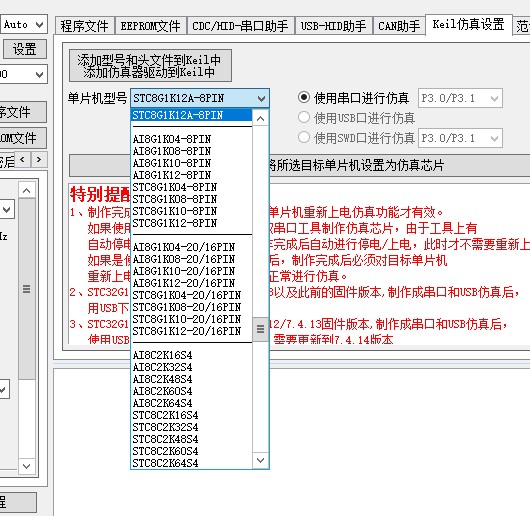Screen dimensions: 530x516
Task: Open the 单片机型号 combo box STC8G1K12A-8PIN
Action: 200,98
